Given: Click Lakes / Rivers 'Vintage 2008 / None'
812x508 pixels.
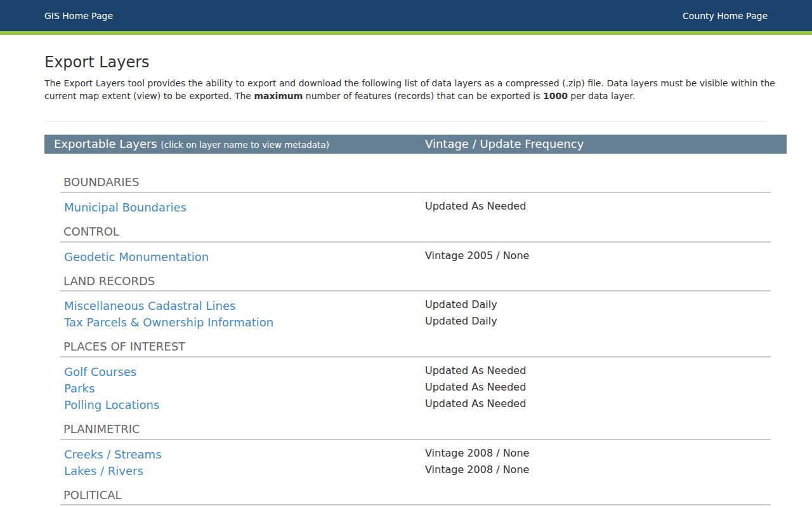Looking at the screenshot, I should pos(477,469).
